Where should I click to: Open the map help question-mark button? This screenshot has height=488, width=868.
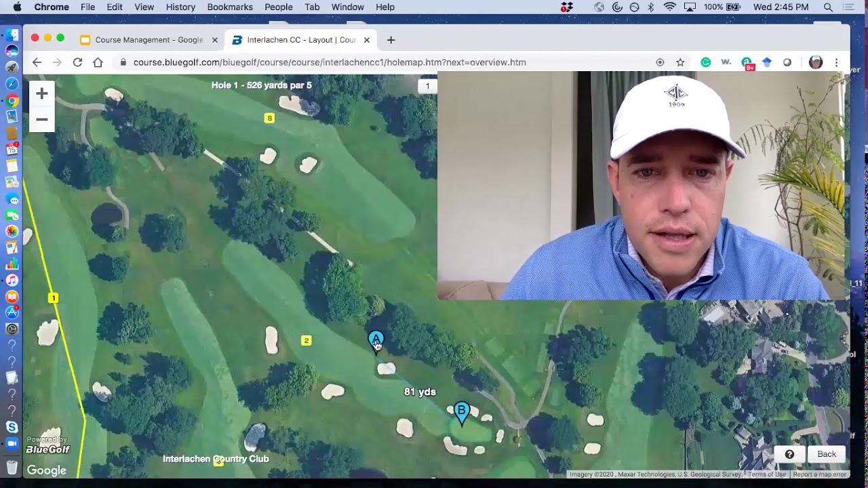coord(789,454)
